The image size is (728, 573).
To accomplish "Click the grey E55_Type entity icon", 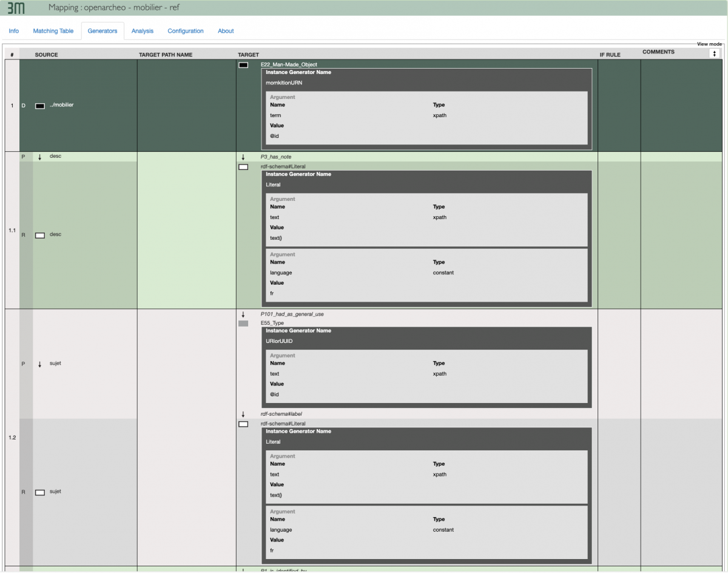I will (243, 324).
